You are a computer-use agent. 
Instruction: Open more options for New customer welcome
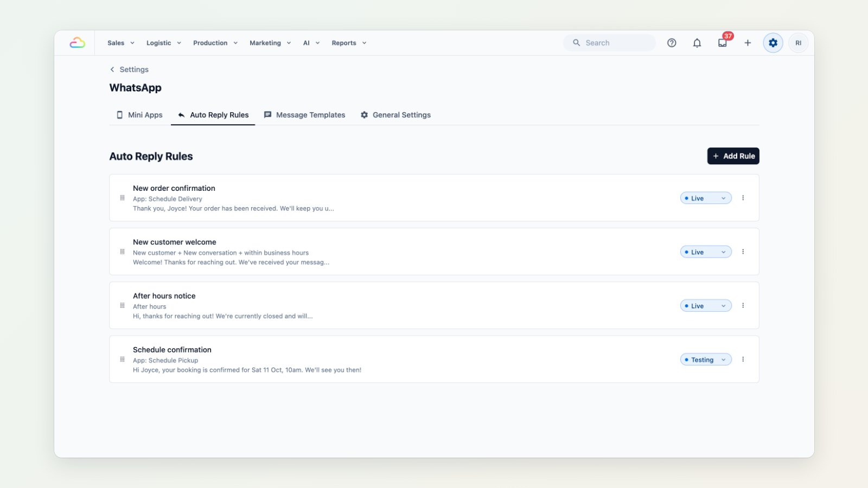tap(743, 252)
